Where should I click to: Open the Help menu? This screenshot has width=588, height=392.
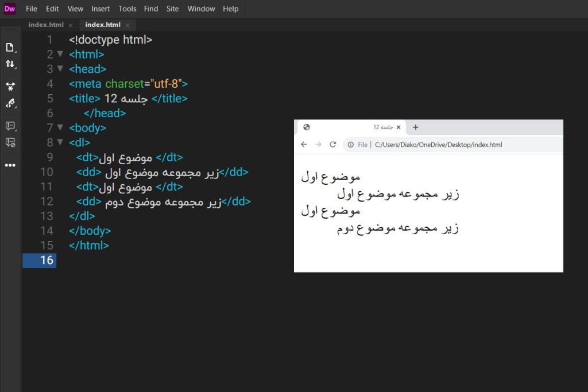231,9
